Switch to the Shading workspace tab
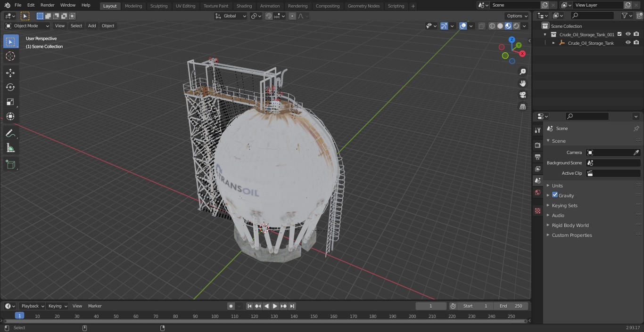Image resolution: width=644 pixels, height=332 pixels. tap(244, 6)
